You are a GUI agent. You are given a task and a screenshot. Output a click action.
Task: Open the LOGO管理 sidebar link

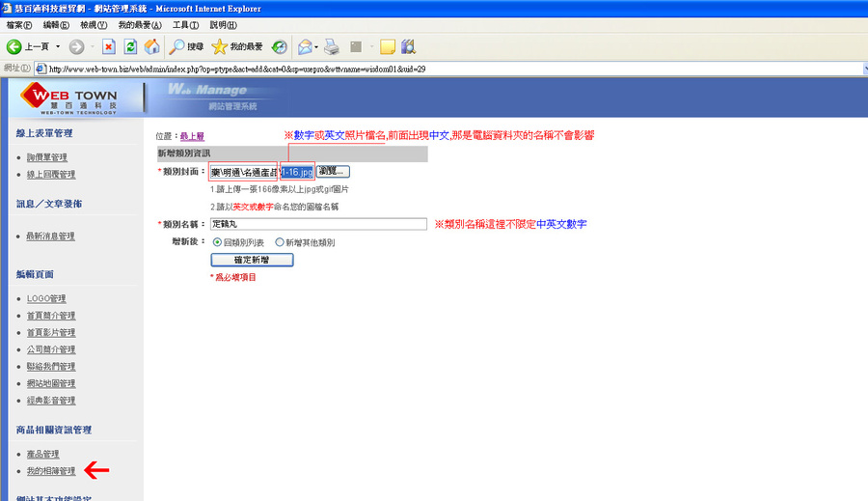point(46,298)
